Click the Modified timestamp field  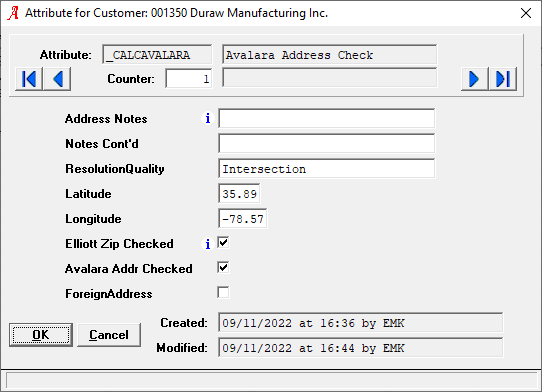(x=361, y=348)
